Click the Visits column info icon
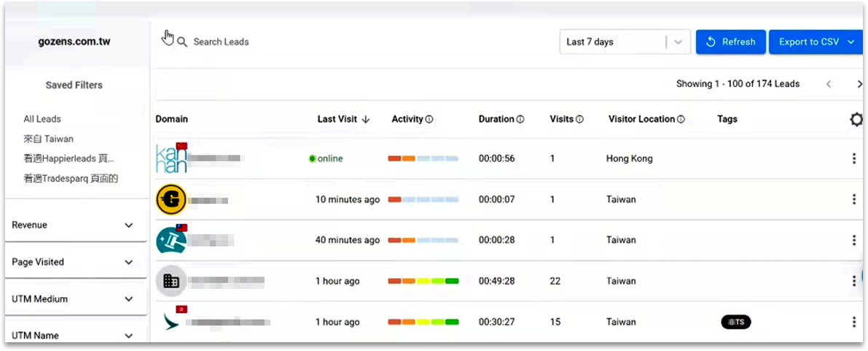868x351 pixels. point(579,120)
